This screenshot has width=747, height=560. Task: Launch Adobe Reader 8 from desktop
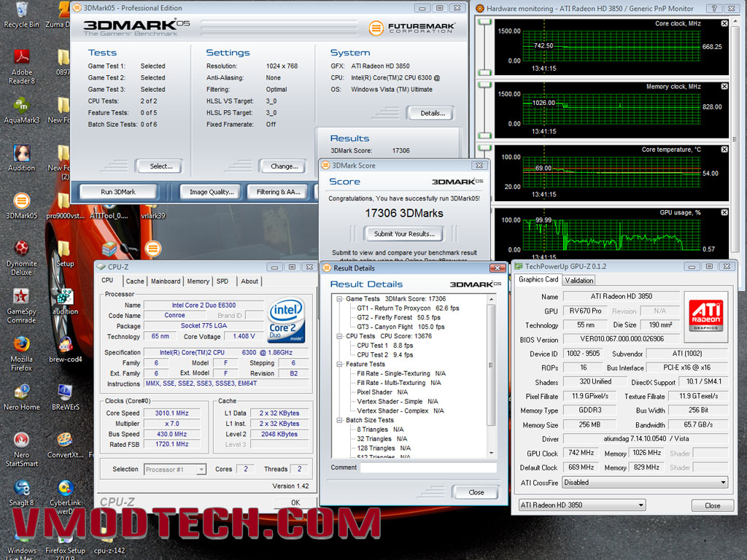point(21,66)
